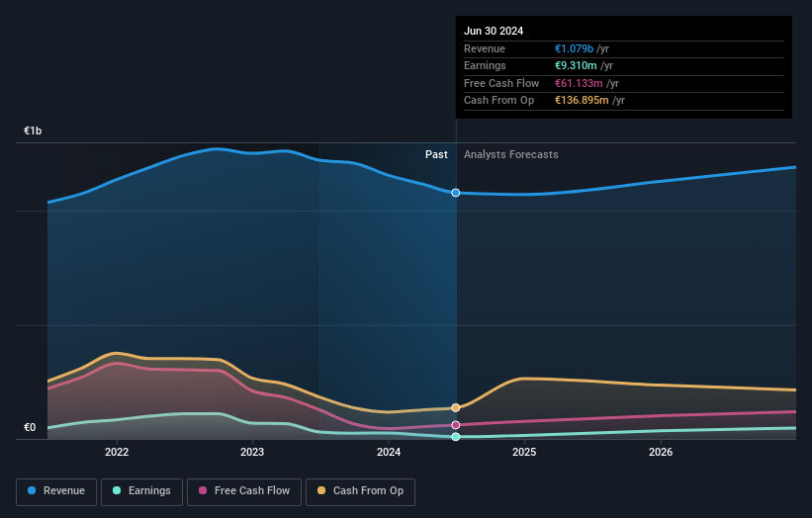This screenshot has width=812, height=518.
Task: Toggle the Revenue legend series
Action: (x=56, y=491)
